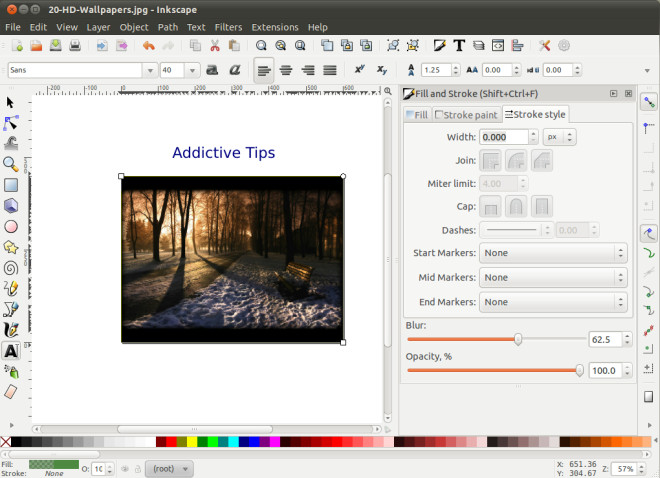The image size is (660, 478).
Task: Open stroke width px unit dropdown
Action: tap(559, 137)
